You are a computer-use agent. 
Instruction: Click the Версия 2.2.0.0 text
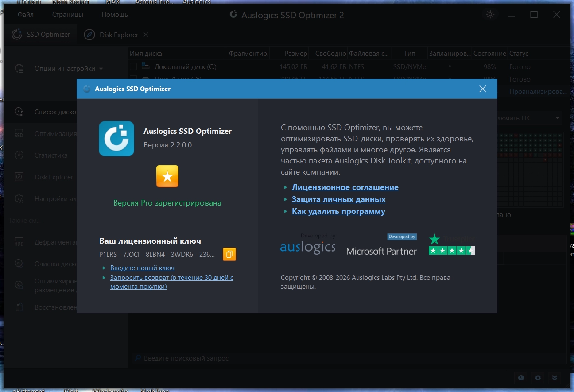coord(168,145)
